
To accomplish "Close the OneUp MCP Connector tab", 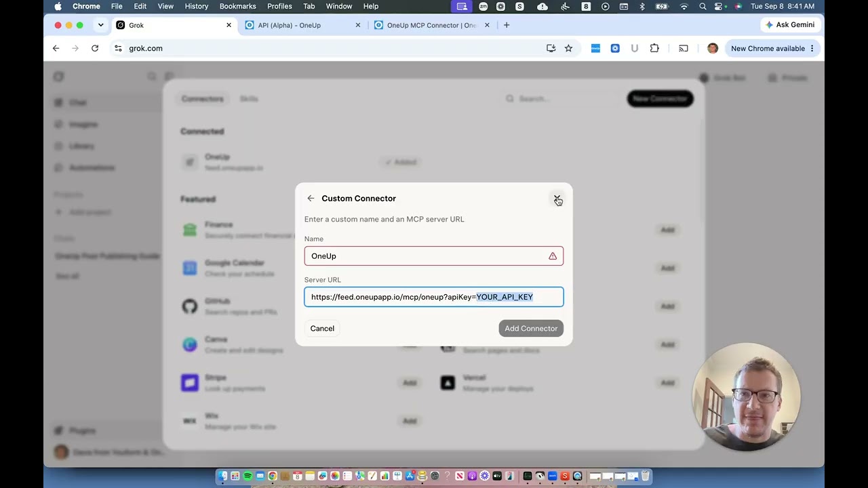I will click(x=487, y=25).
